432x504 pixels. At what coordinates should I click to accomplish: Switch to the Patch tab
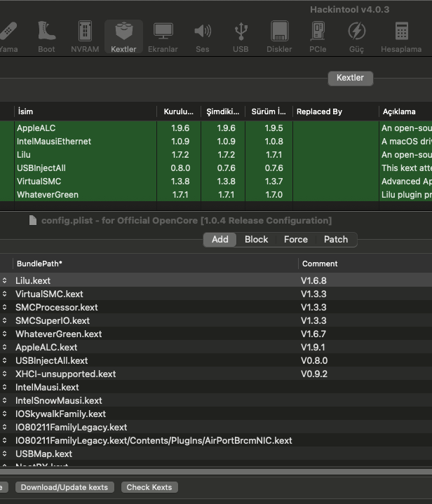pos(336,239)
